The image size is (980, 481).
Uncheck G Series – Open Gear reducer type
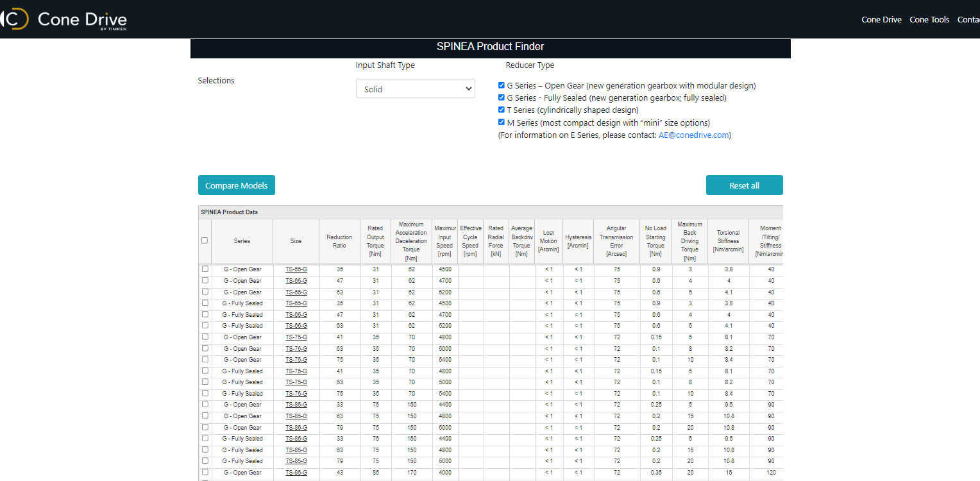click(x=502, y=85)
